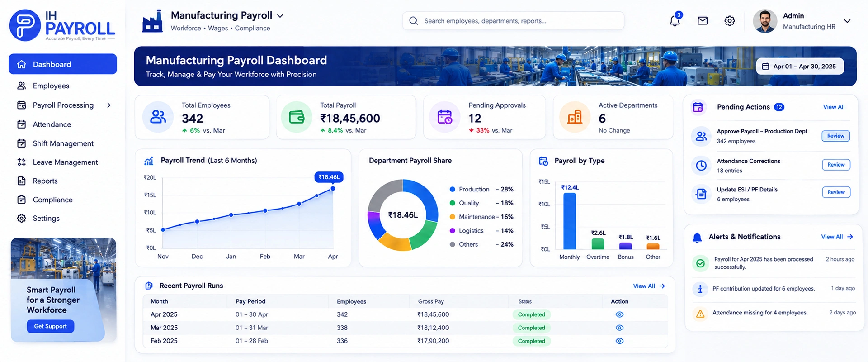Viewport: 868px width, 362px height.
Task: Click the Attendance Corrections clock icon
Action: [701, 166]
